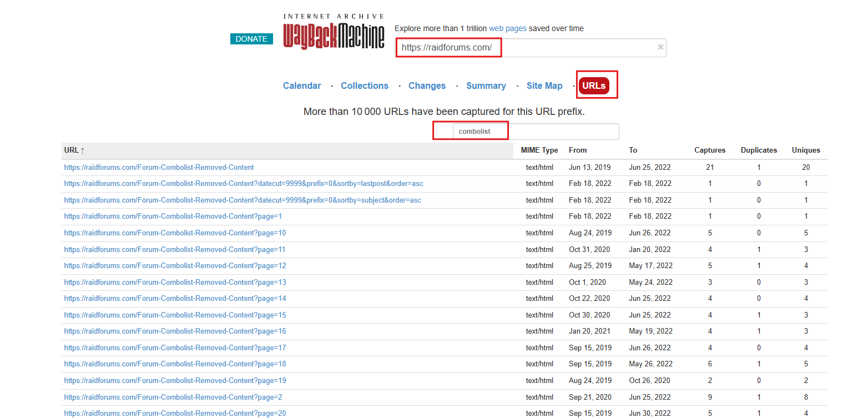Go to the Summary tab
The width and height of the screenshot is (868, 418).
coord(486,85)
